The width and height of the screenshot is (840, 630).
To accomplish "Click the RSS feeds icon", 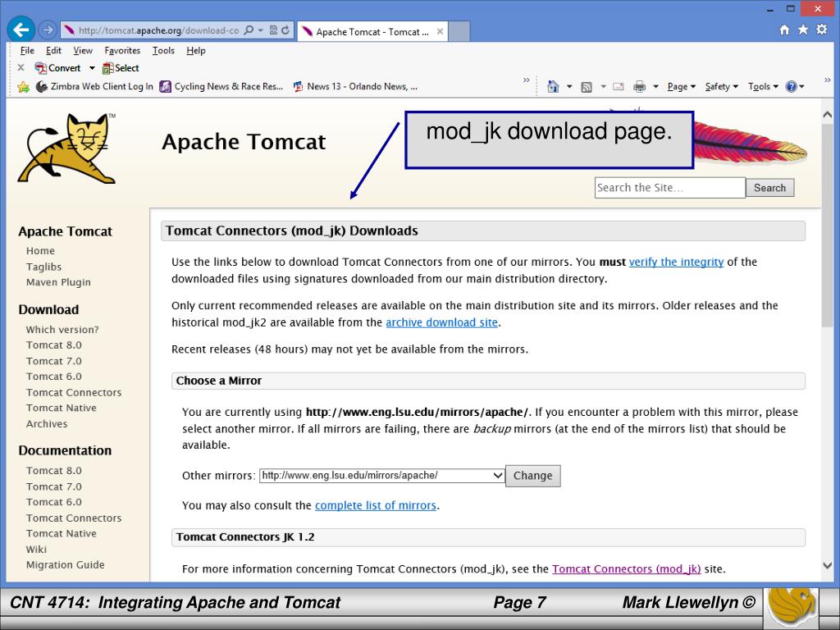I will coord(587,86).
